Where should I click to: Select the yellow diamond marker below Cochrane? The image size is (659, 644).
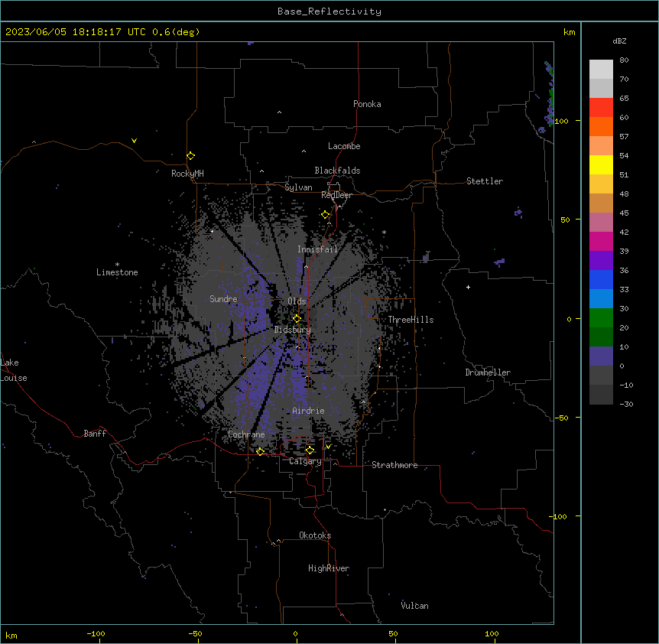[x=260, y=451]
